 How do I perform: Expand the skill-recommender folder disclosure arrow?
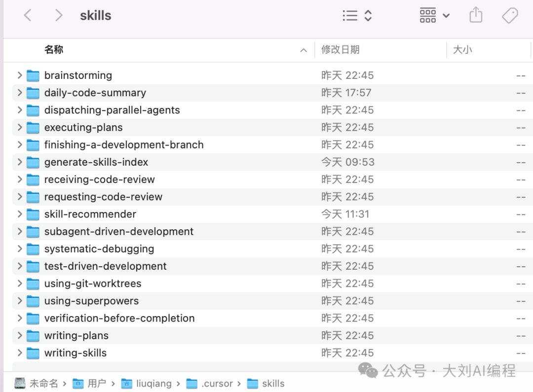20,214
